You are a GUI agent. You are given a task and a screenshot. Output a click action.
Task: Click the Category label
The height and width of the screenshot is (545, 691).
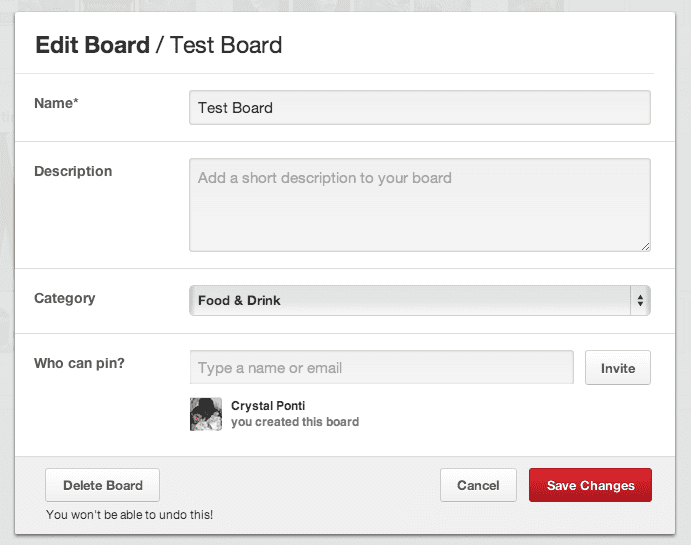click(x=65, y=298)
